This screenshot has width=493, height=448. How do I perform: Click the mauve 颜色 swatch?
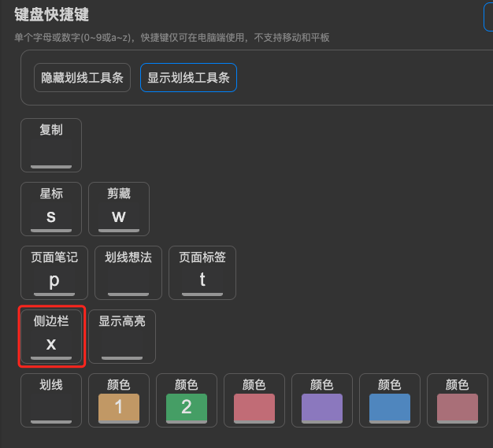coord(458,409)
